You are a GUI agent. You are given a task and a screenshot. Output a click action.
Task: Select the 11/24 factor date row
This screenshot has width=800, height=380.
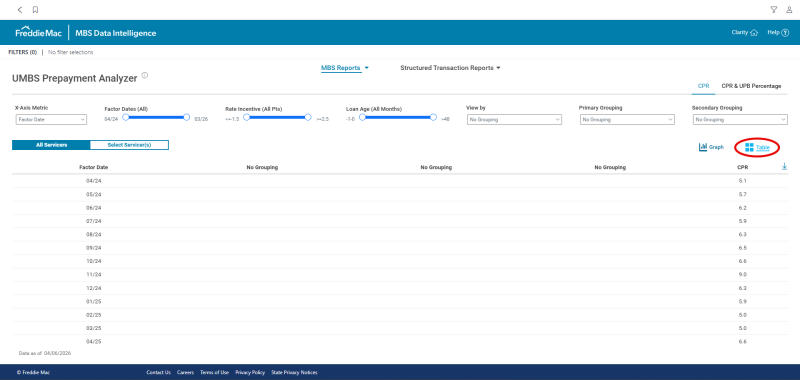[400, 274]
